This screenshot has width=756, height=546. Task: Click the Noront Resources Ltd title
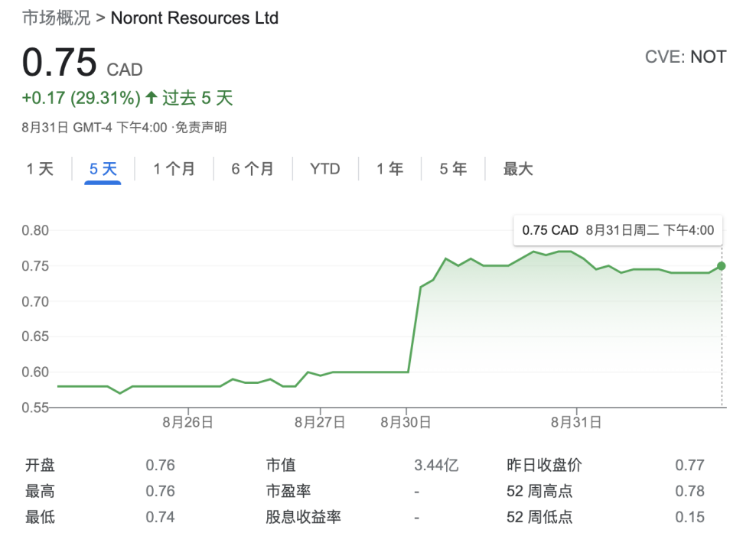(x=194, y=18)
